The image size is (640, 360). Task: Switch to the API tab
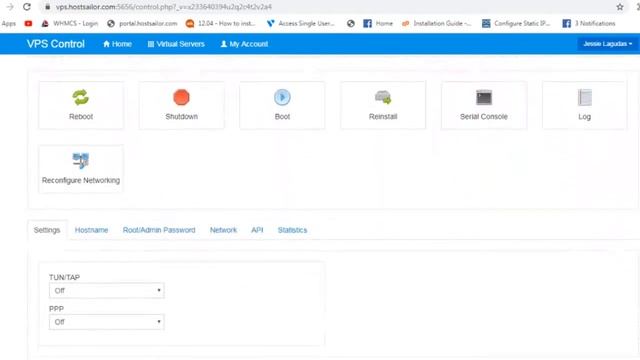point(257,230)
